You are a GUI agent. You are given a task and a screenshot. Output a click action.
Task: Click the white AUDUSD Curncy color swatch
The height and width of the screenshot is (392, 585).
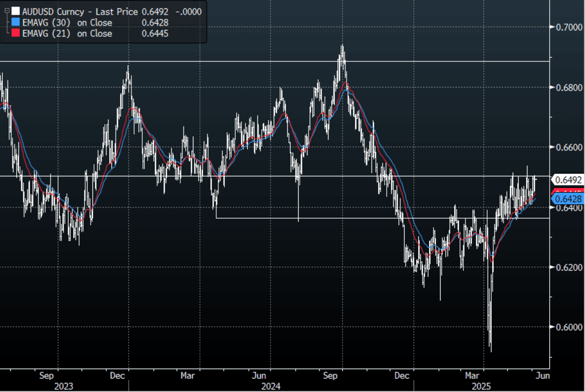click(15, 11)
